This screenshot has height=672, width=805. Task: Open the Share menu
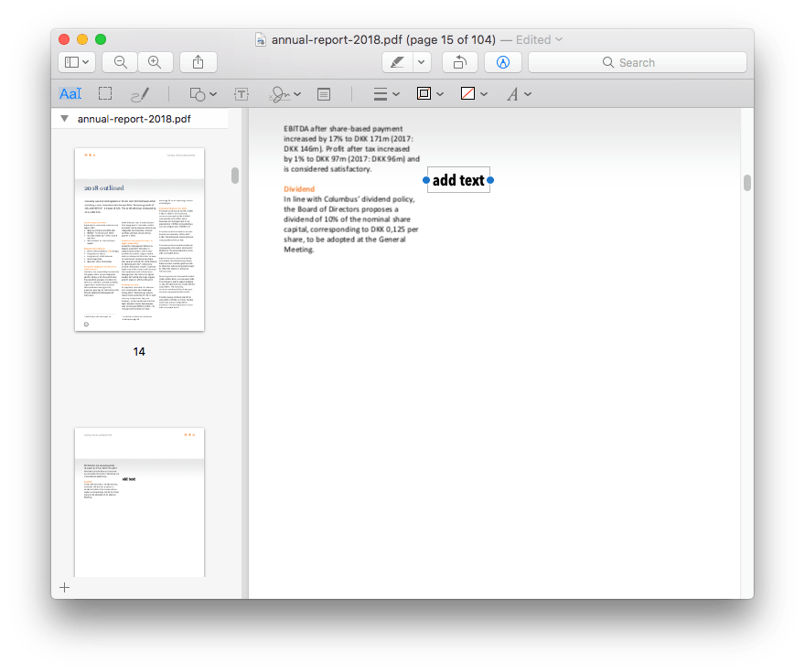[199, 62]
